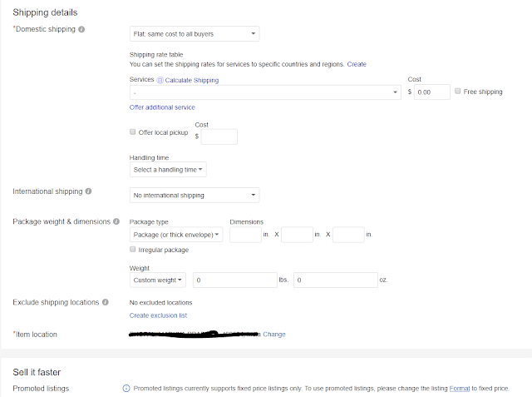Click the Exclude shipping locations info icon
This screenshot has height=397, width=532.
(x=105, y=303)
